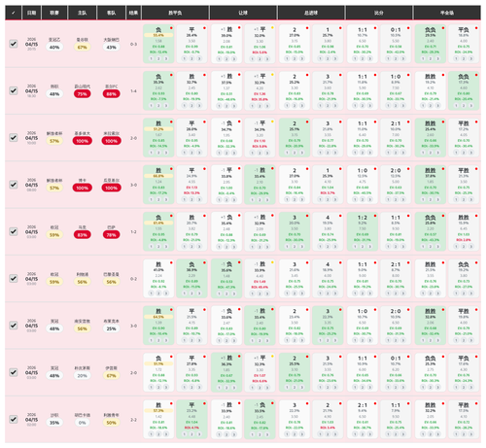Click the 让球 column header

pyautogui.click(x=243, y=13)
